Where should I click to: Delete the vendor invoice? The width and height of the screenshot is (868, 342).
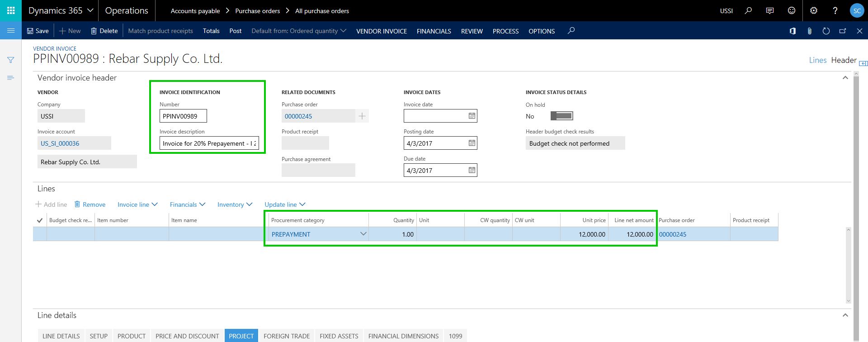tap(104, 31)
